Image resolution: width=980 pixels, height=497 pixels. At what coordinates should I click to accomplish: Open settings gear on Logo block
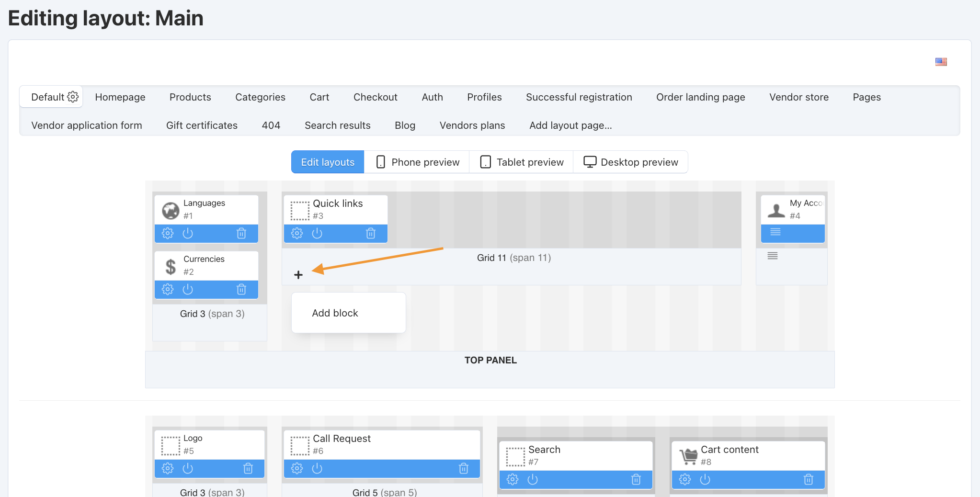pyautogui.click(x=168, y=468)
